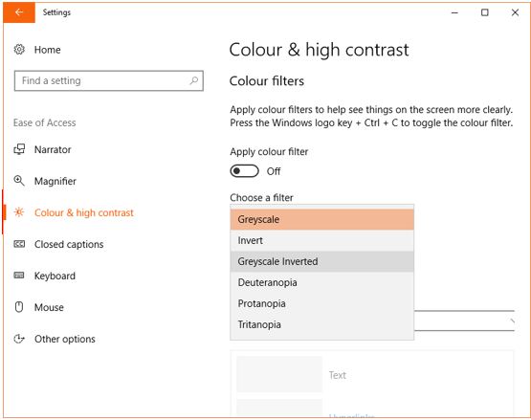
Task: Choose Greyscale Inverted filter
Action: [x=322, y=261]
